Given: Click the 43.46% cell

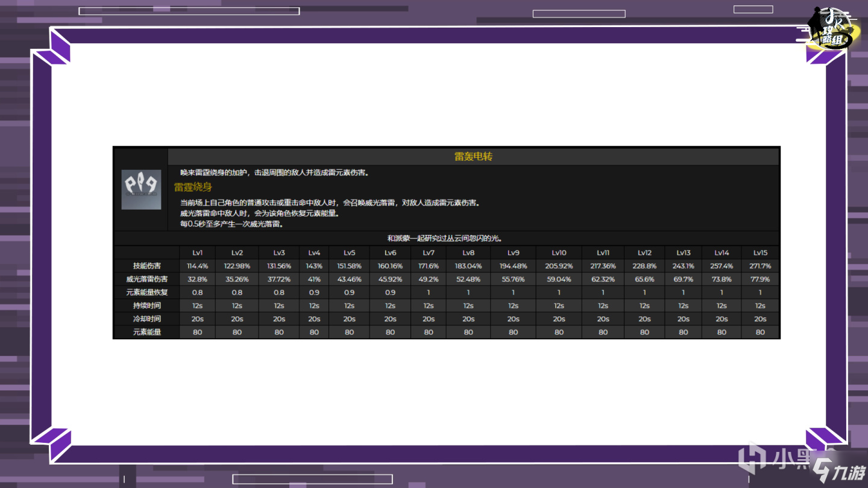Looking at the screenshot, I should coord(350,279).
